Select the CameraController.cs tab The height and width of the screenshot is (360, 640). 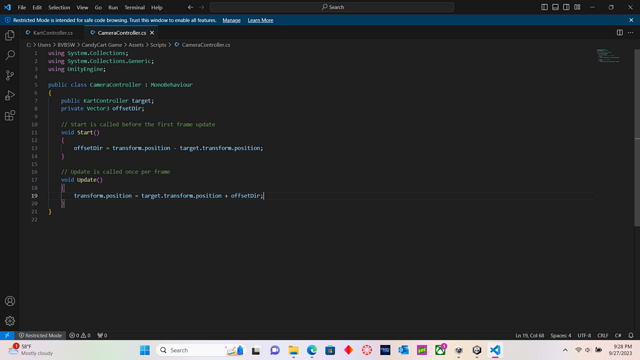122,33
